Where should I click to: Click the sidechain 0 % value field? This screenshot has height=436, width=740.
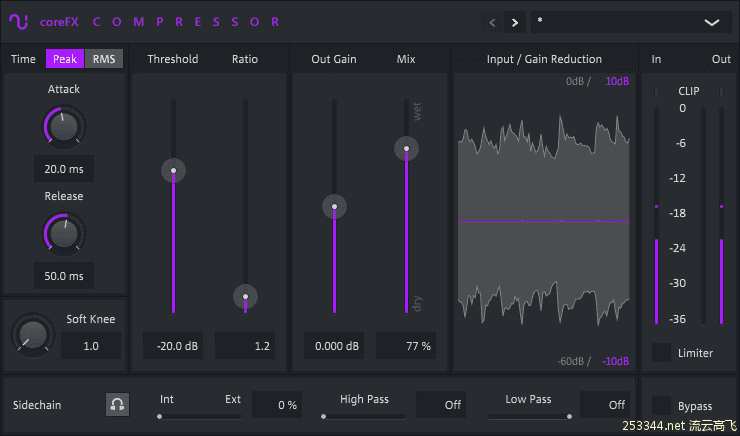click(x=277, y=405)
